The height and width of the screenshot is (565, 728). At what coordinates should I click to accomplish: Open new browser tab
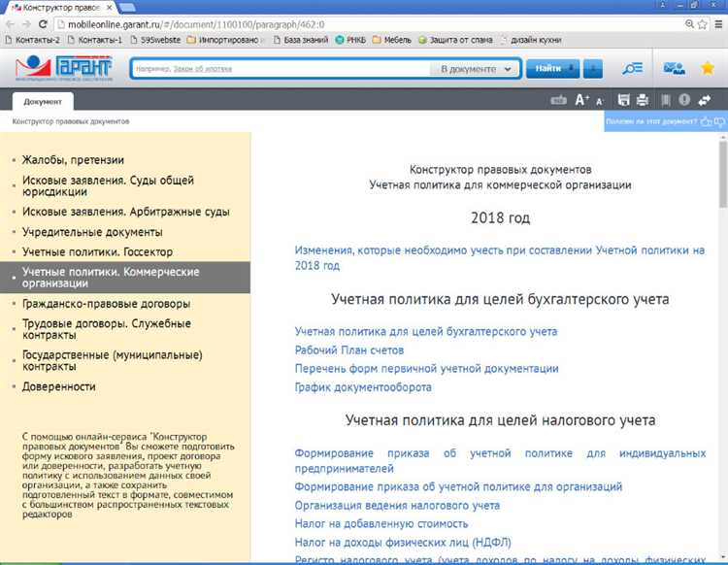pyautogui.click(x=127, y=8)
